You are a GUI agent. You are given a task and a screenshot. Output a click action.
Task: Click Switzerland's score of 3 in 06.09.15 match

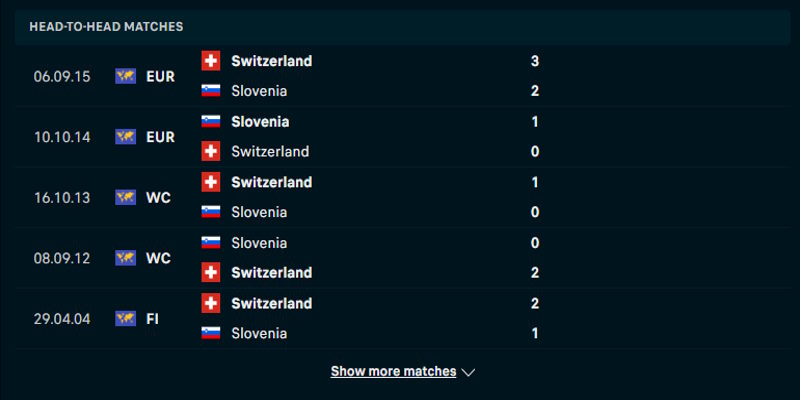pos(535,61)
